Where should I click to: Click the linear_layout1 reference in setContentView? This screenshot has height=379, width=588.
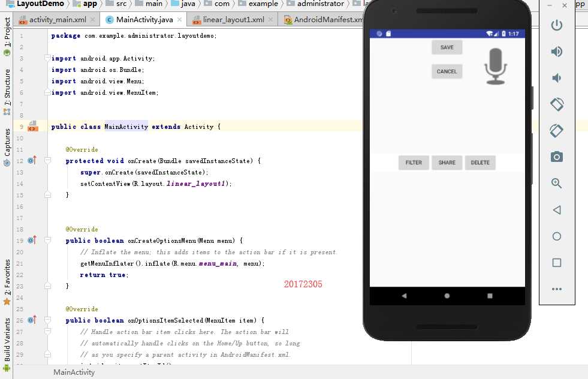(195, 184)
